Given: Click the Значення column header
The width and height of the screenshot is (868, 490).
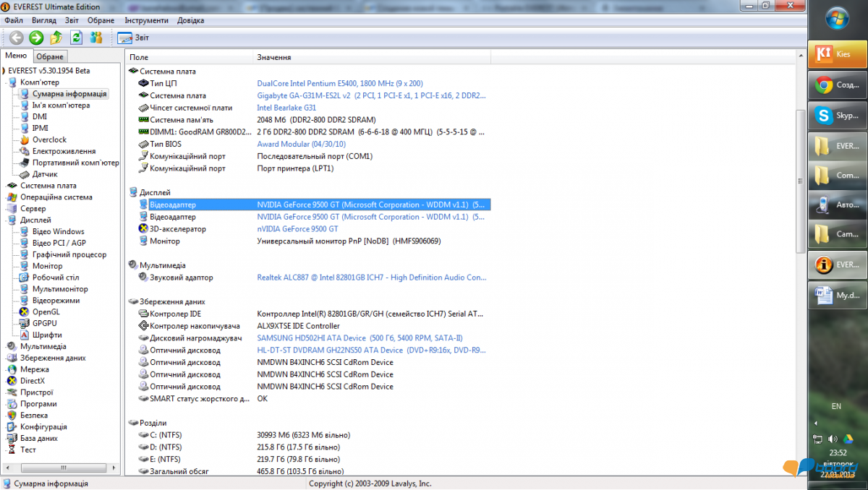Looking at the screenshot, I should (x=274, y=57).
